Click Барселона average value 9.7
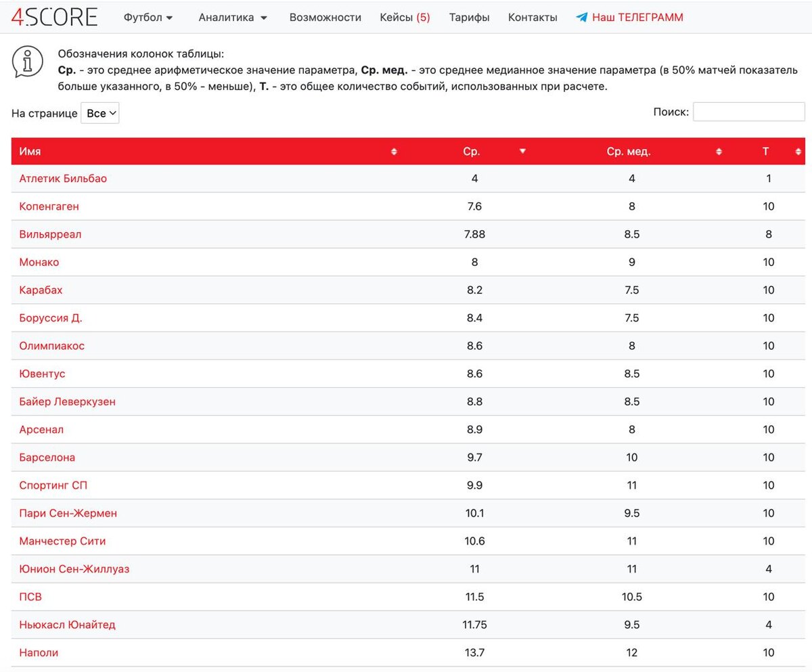 [474, 457]
